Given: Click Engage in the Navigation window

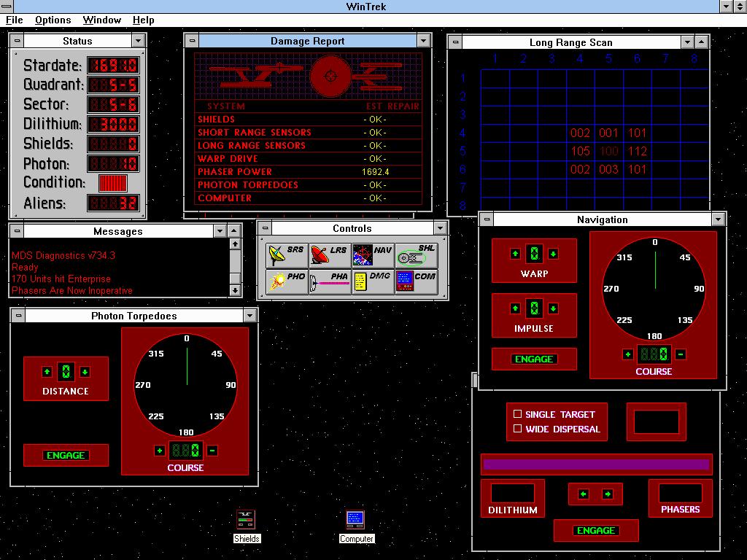Looking at the screenshot, I should pyautogui.click(x=534, y=359).
